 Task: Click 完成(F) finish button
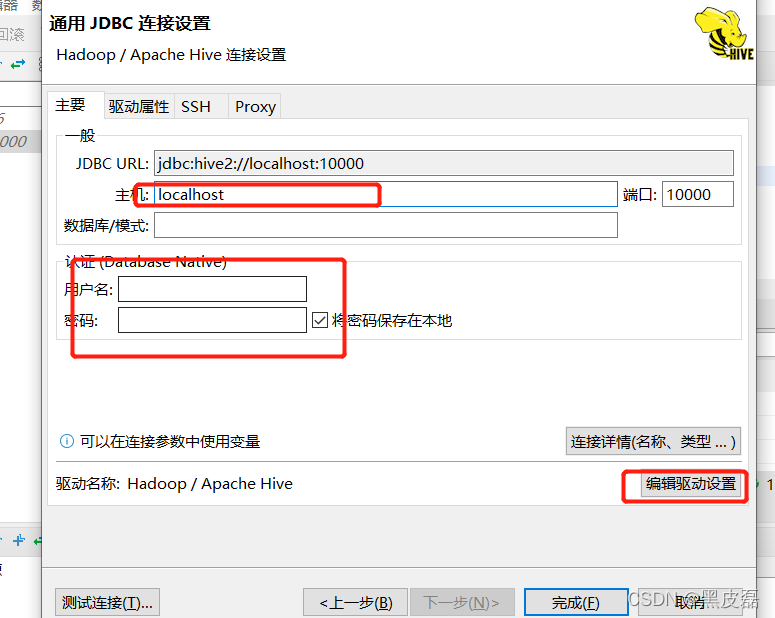(576, 602)
